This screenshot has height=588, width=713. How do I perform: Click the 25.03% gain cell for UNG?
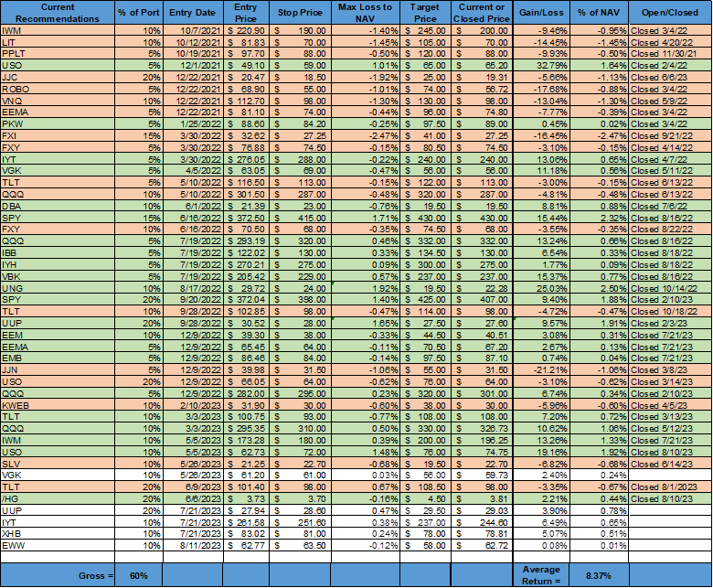[x=541, y=288]
